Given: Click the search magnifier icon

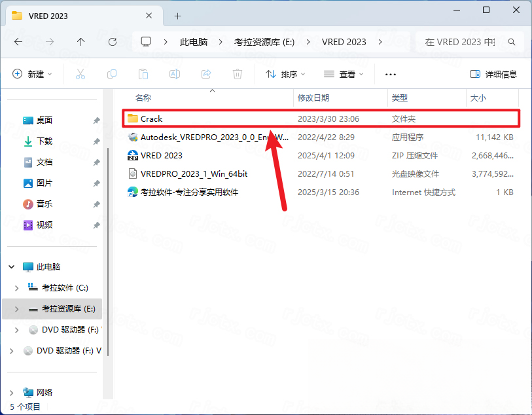Looking at the screenshot, I should click(512, 42).
